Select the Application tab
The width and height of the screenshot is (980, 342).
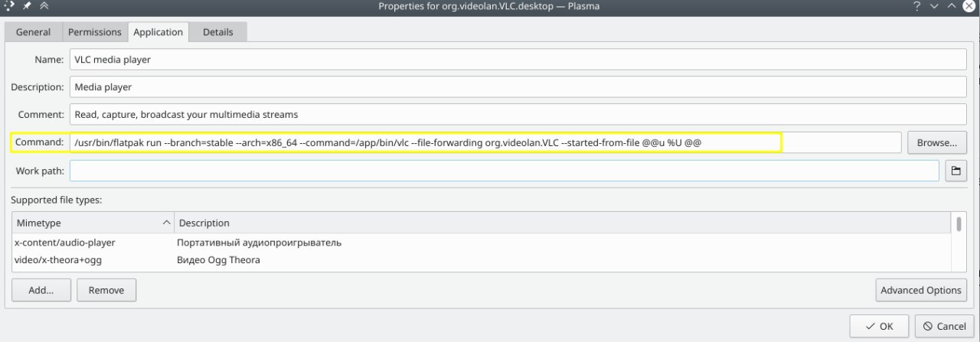[158, 32]
